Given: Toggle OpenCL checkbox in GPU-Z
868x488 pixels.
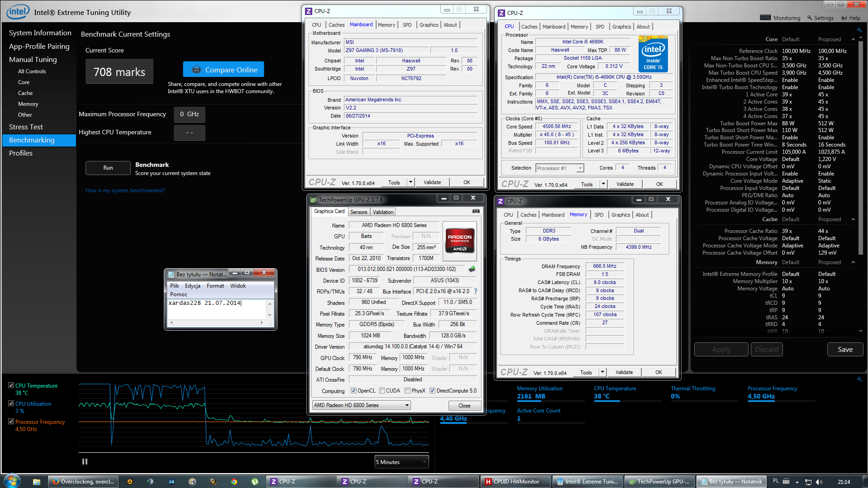Looking at the screenshot, I should pyautogui.click(x=353, y=391).
